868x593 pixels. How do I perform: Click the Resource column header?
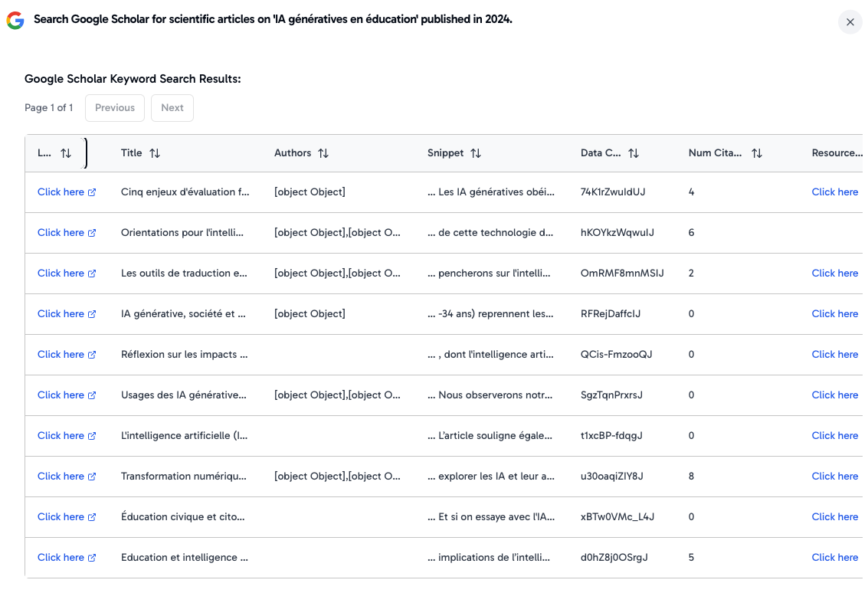click(x=836, y=153)
